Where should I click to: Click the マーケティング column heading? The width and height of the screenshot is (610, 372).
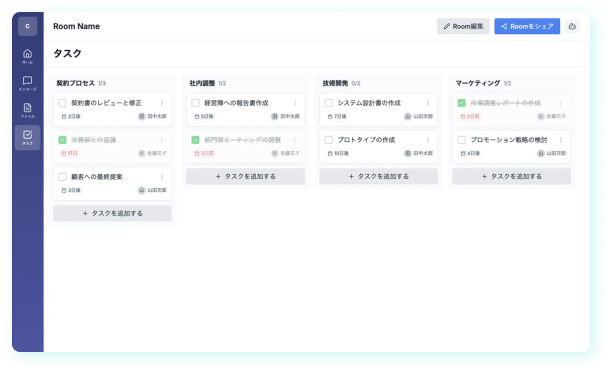tap(478, 83)
